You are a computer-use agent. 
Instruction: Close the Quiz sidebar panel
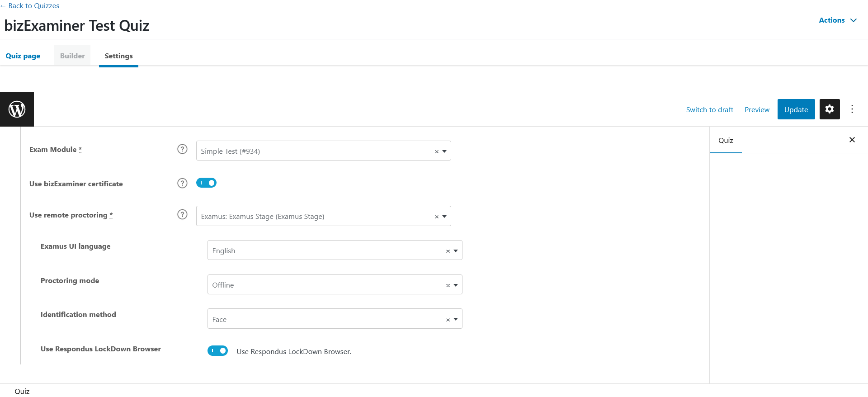click(852, 140)
